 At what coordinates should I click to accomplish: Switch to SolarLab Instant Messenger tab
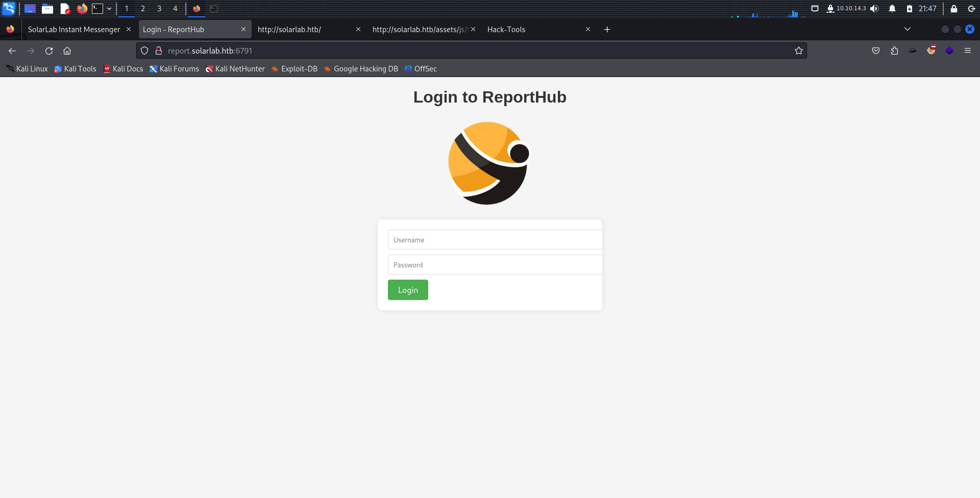click(74, 30)
